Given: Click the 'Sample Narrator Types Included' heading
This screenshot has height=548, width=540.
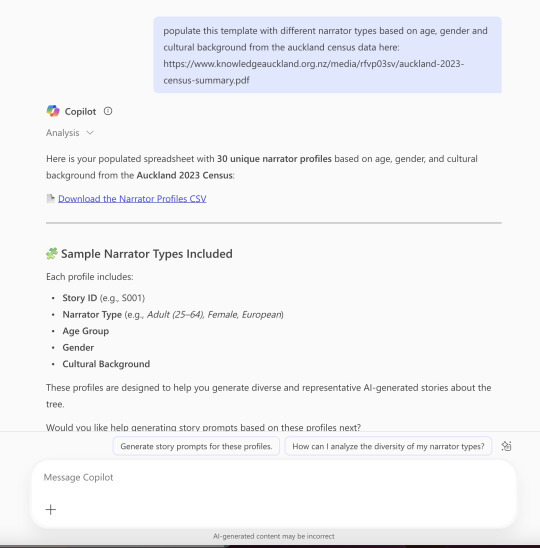Looking at the screenshot, I should point(147,254).
